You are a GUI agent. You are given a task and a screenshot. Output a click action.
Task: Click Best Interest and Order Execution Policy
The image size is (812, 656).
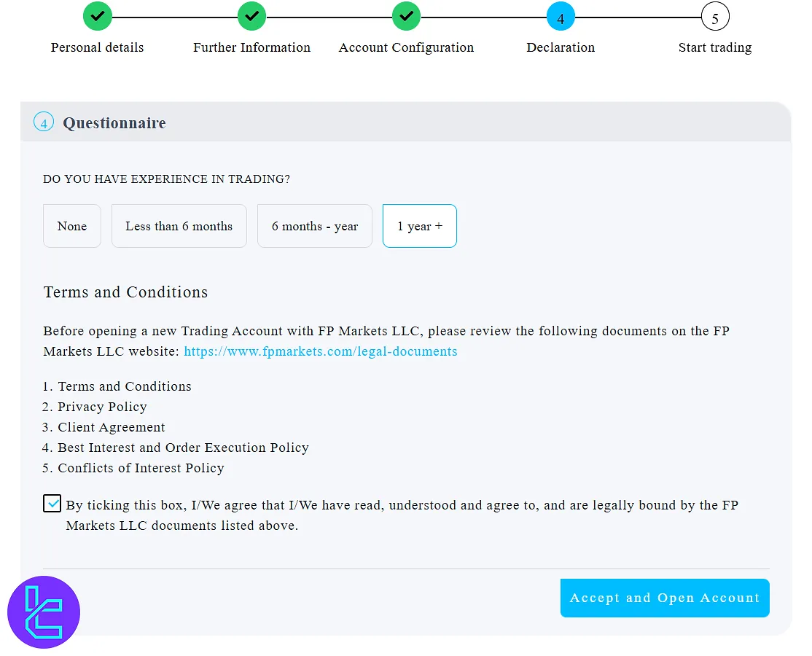click(x=176, y=448)
